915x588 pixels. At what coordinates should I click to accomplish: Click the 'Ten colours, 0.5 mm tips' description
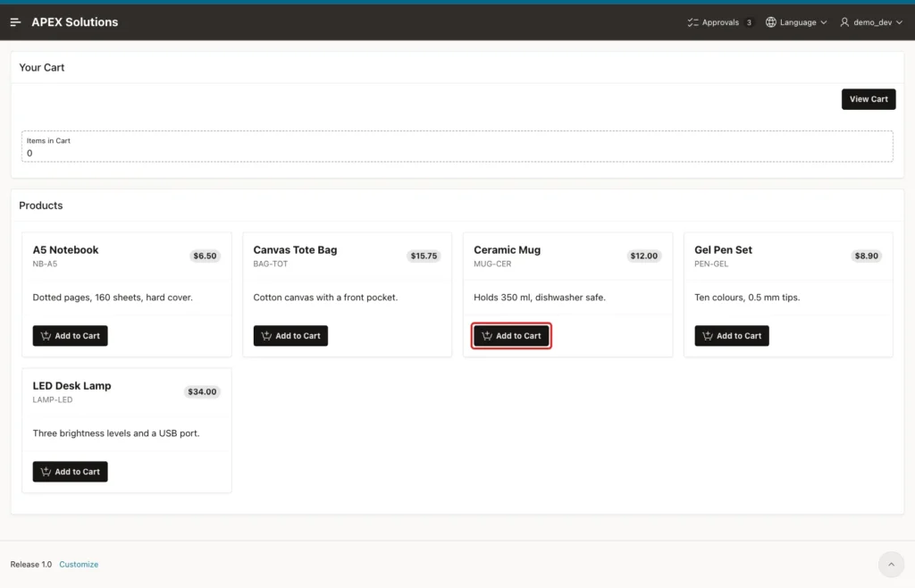747,298
